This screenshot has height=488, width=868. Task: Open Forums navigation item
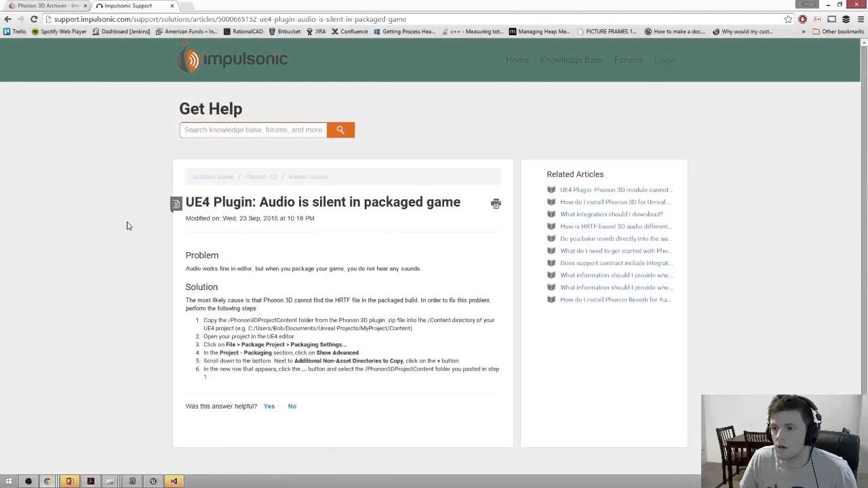(629, 60)
